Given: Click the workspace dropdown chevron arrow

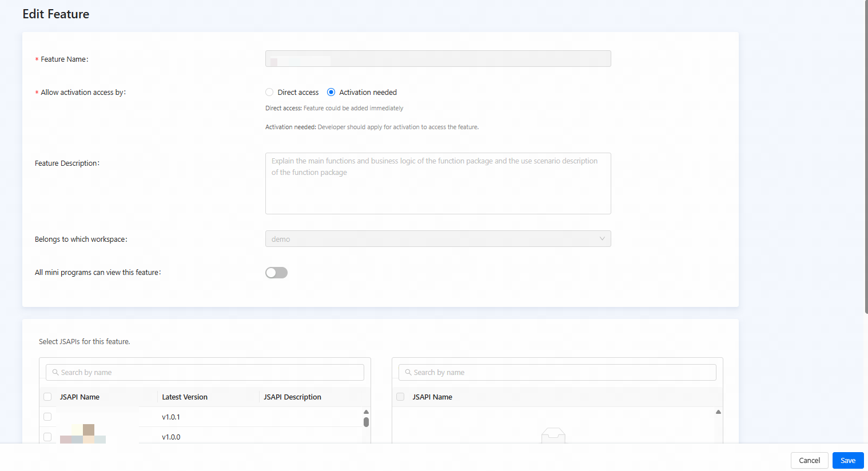Looking at the screenshot, I should [x=602, y=239].
